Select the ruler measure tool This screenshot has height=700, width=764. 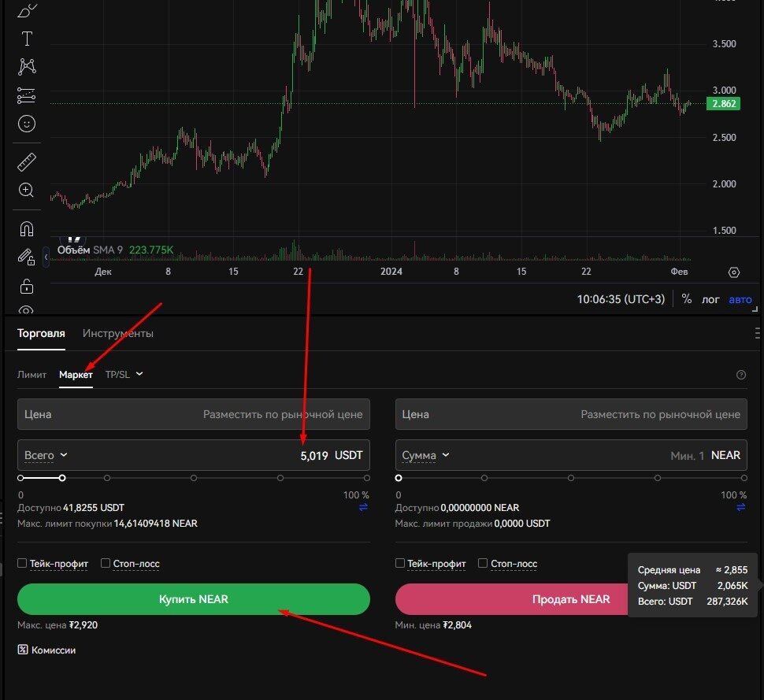(x=27, y=162)
